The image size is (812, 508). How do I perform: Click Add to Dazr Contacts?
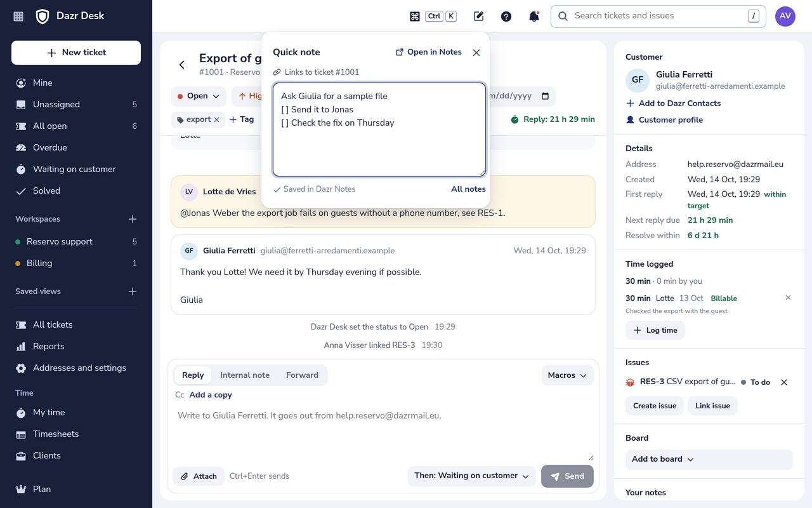pyautogui.click(x=673, y=104)
